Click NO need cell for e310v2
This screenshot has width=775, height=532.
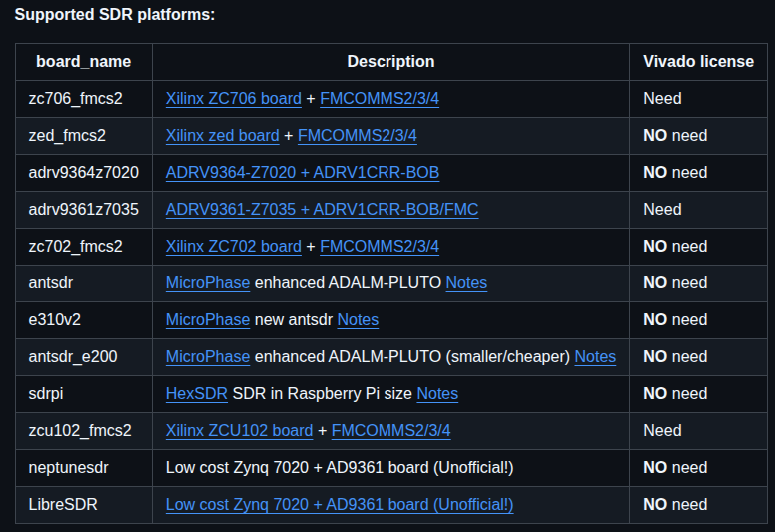(698, 320)
